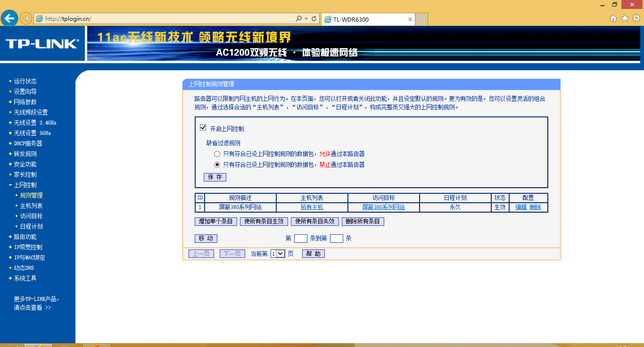Click the browser forward arrow button
The height and width of the screenshot is (347, 644).
coord(25,18)
